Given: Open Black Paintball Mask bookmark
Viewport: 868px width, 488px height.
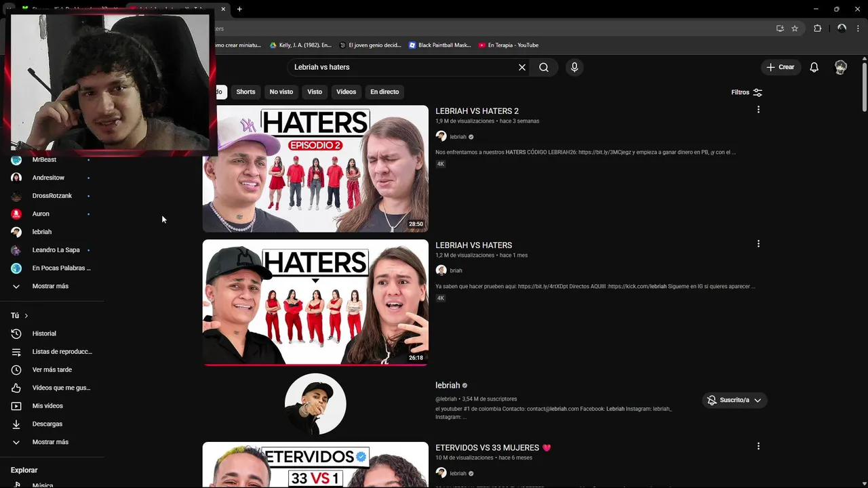Looking at the screenshot, I should point(439,45).
